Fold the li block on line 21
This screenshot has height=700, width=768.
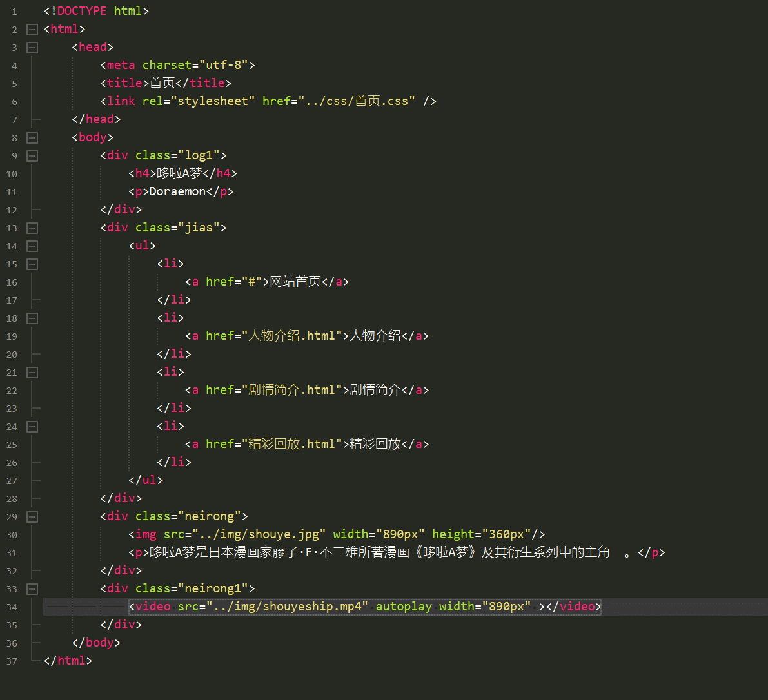point(32,372)
